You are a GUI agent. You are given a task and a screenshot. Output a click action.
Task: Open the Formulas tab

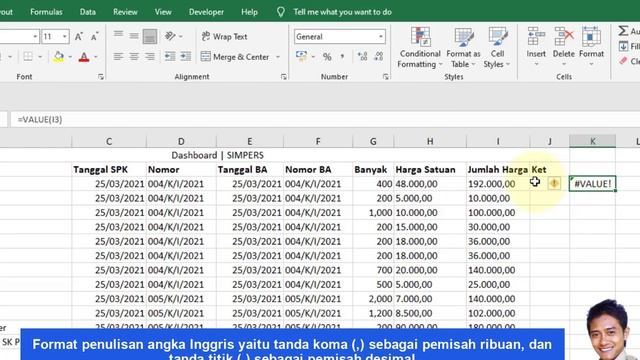click(46, 12)
